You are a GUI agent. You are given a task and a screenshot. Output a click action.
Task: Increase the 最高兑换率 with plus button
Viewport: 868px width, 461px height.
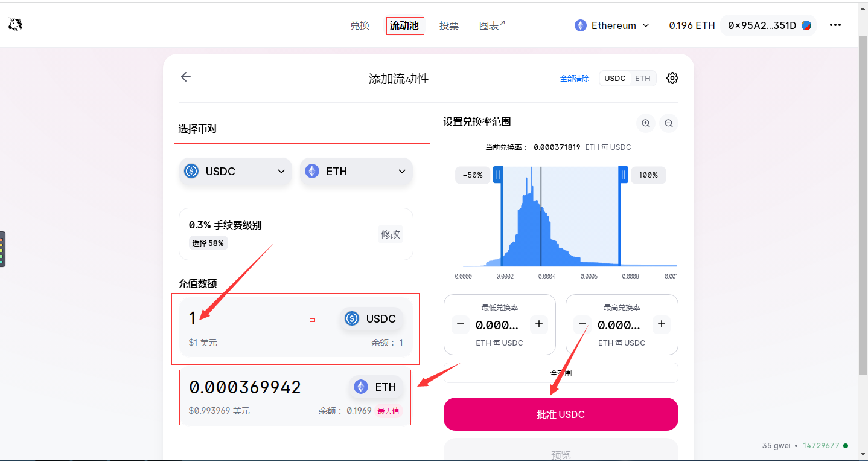point(662,324)
